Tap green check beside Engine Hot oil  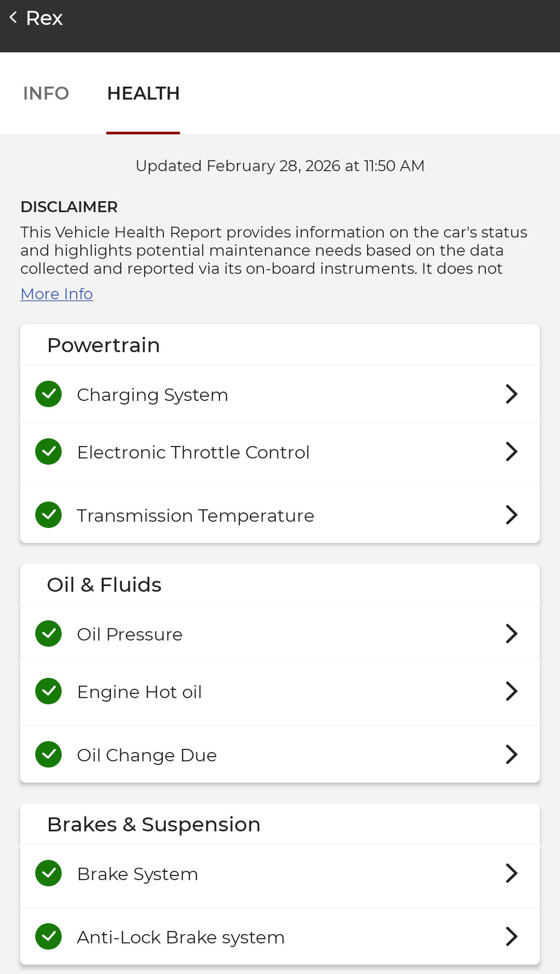click(x=49, y=691)
